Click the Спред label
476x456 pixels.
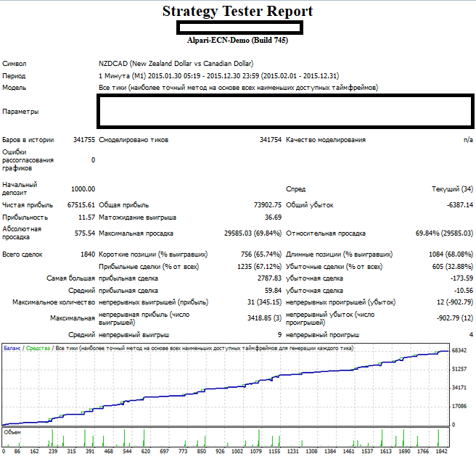[295, 189]
